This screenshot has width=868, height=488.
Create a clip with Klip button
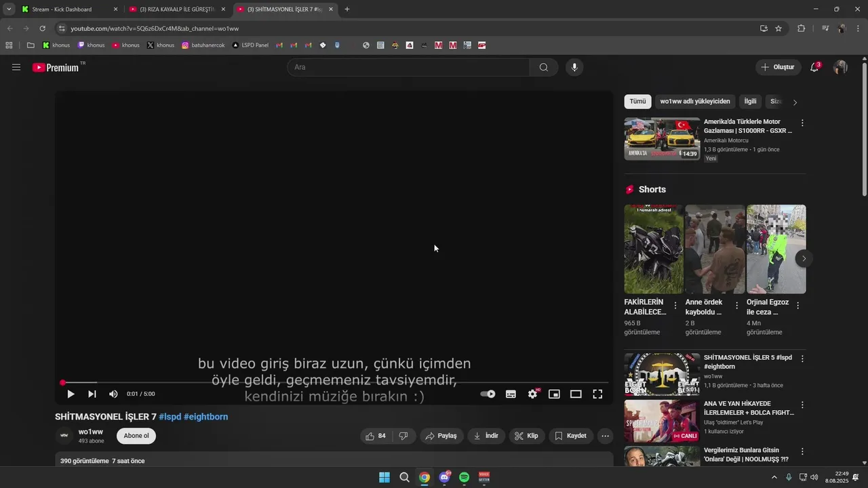tap(527, 436)
